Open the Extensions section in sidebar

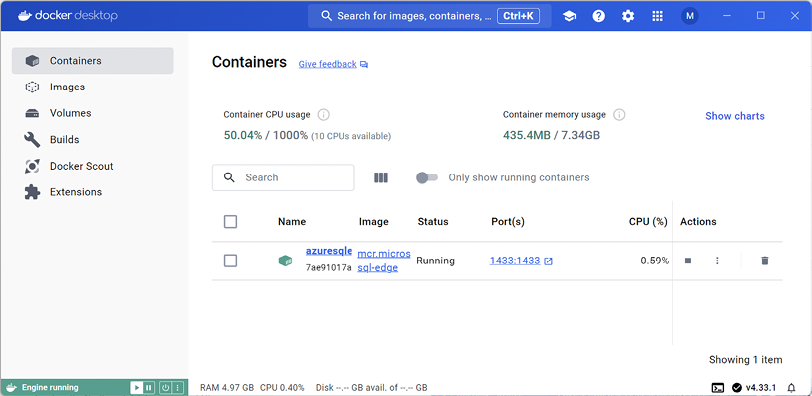click(x=93, y=192)
